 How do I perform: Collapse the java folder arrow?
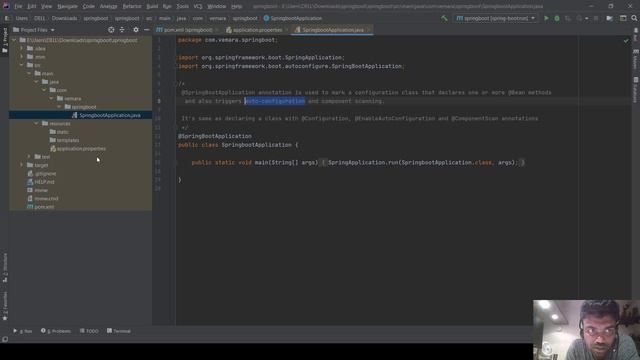[36, 82]
